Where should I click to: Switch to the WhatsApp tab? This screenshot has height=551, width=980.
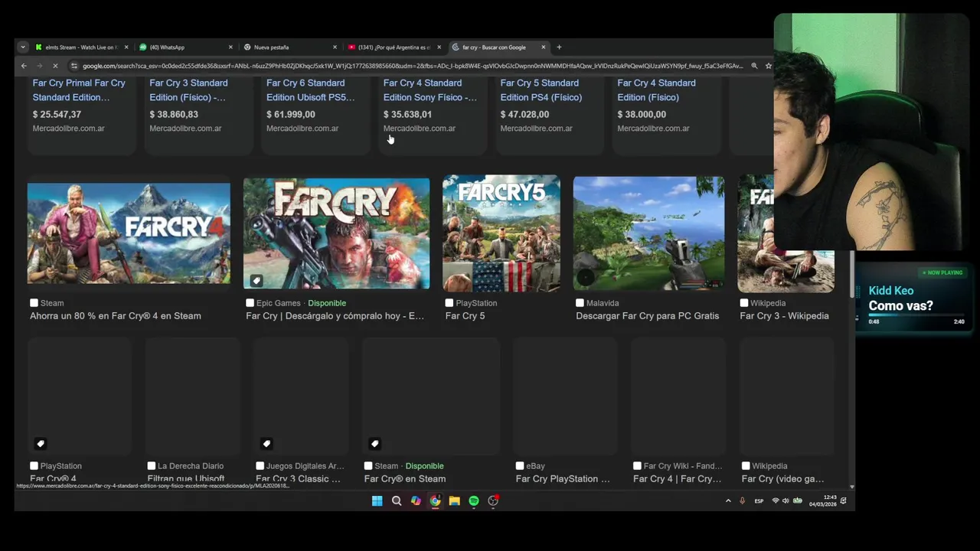point(185,47)
